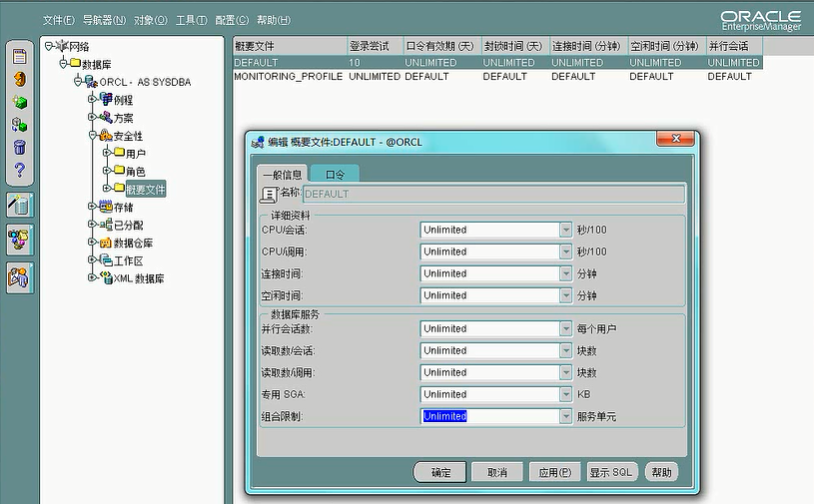Click the 应用(P) apply button

point(554,472)
